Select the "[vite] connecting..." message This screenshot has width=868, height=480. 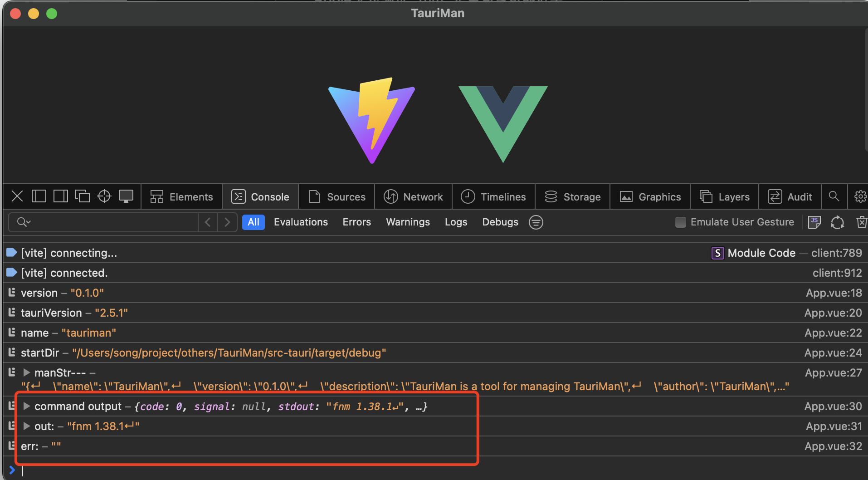click(69, 253)
